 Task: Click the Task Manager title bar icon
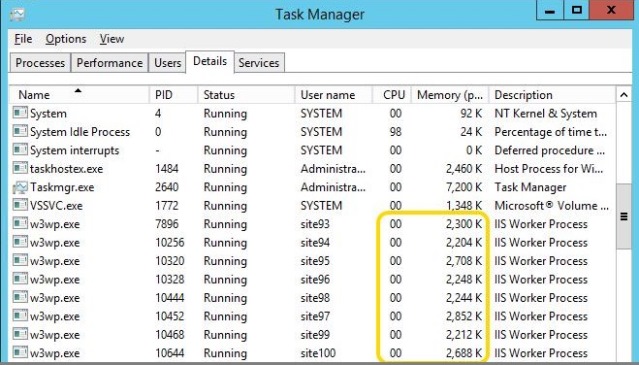[17, 14]
